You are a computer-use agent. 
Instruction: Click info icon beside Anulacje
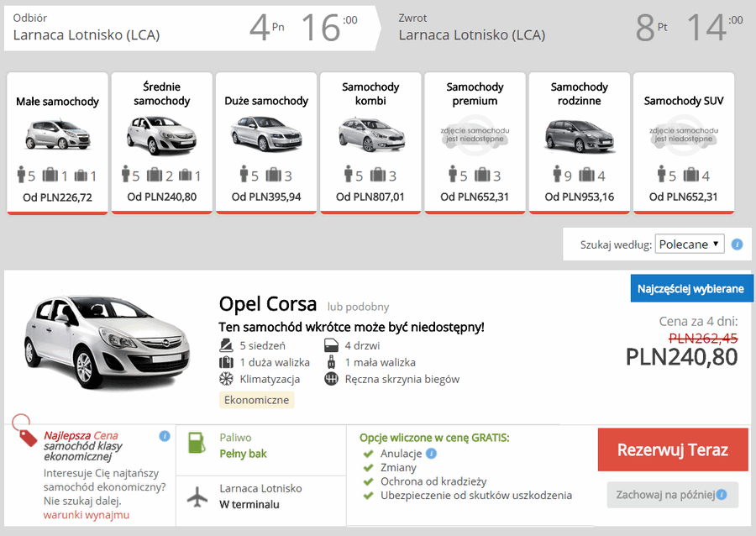click(x=432, y=453)
